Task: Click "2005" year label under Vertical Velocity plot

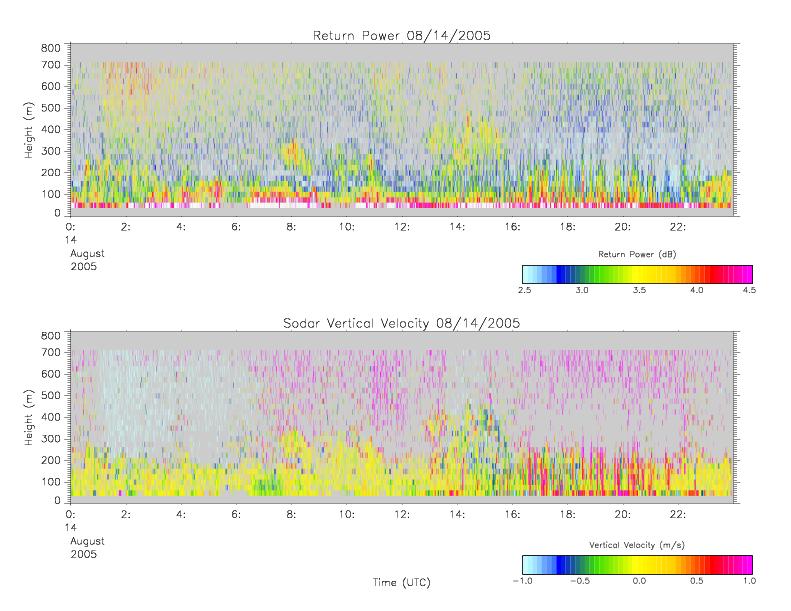Action: pyautogui.click(x=83, y=554)
